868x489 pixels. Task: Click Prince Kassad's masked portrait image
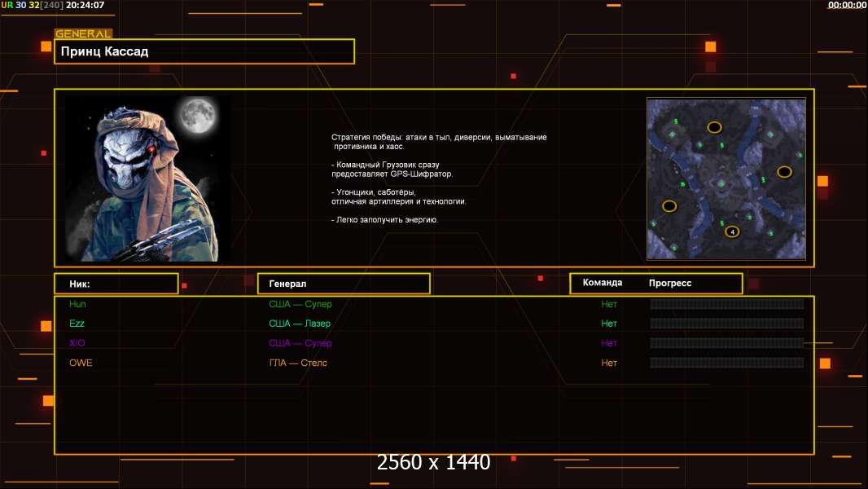148,178
